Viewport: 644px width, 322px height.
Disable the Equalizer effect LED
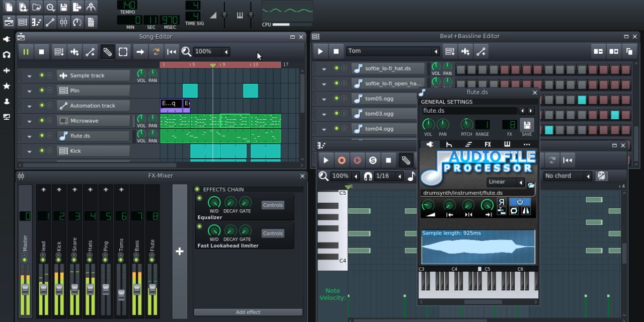click(x=200, y=198)
